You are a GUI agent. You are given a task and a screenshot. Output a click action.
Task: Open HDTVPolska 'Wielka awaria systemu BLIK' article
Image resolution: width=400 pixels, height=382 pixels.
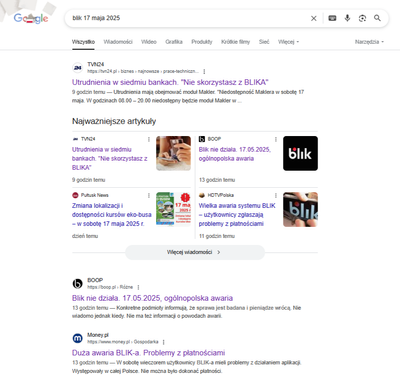(x=237, y=215)
